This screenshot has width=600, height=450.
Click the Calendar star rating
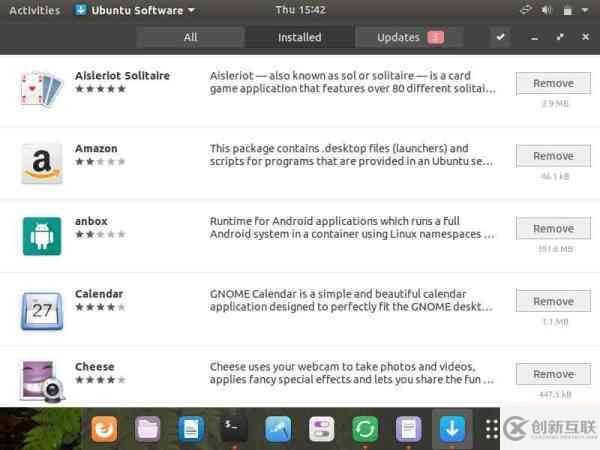coord(100,307)
